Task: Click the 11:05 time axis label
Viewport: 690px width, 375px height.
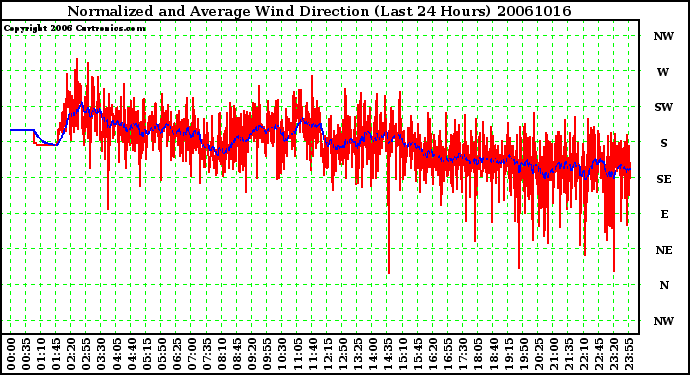Action: (297, 354)
